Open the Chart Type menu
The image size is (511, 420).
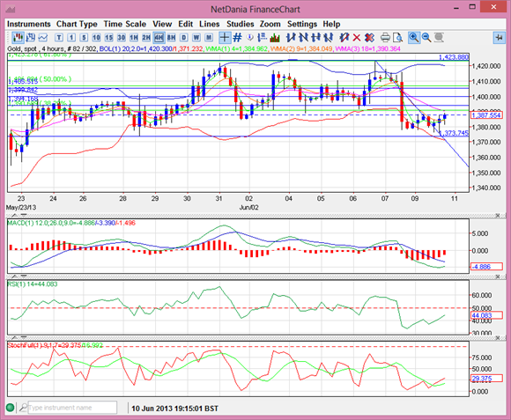77,24
